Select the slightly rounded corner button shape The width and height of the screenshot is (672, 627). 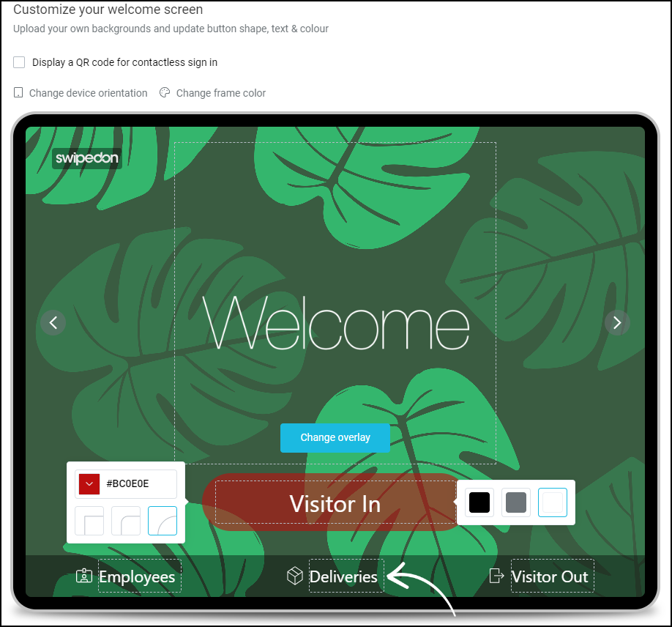click(x=126, y=521)
